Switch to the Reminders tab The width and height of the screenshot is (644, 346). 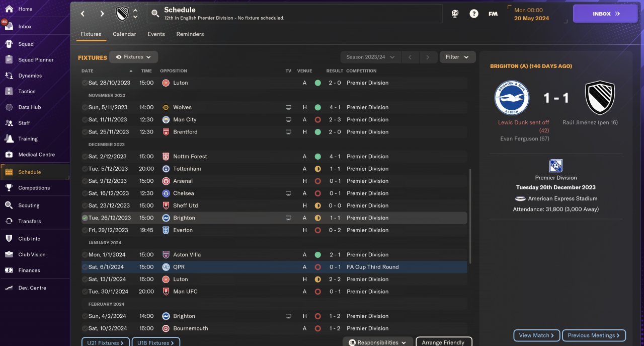(x=190, y=34)
